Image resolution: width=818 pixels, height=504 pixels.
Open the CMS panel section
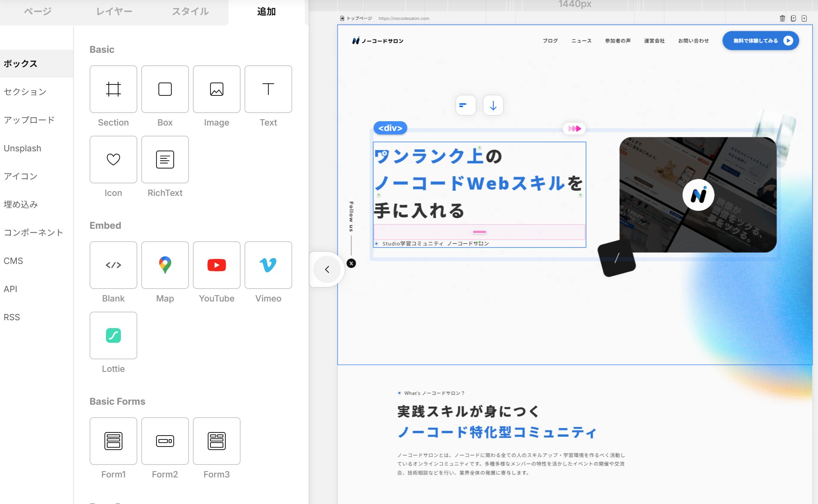pos(13,261)
